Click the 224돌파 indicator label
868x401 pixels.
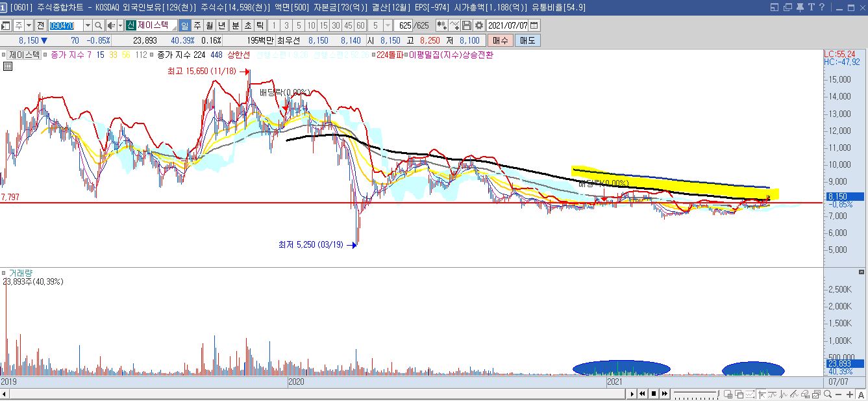(391, 55)
